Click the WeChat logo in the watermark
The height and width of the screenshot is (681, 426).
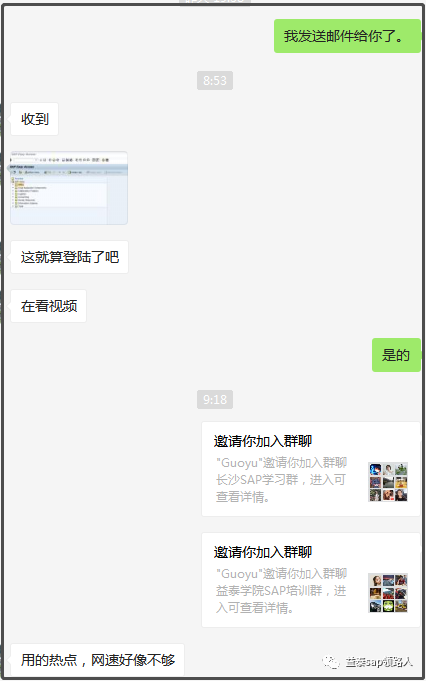tap(330, 662)
